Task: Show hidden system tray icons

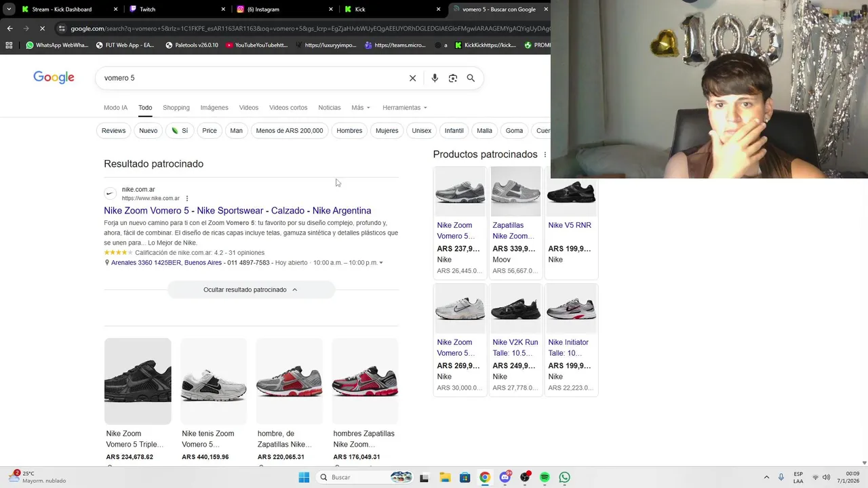Action: click(x=766, y=477)
